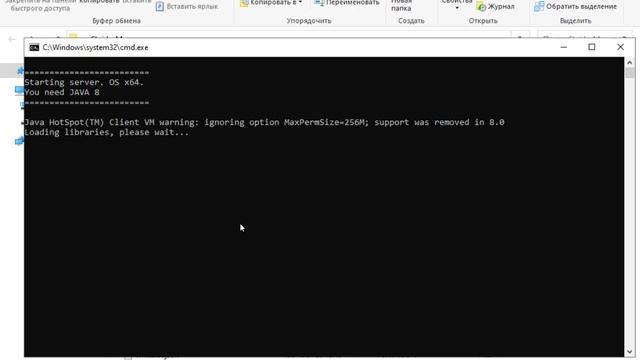This screenshot has width=640, height=360.
Task: Click 'Starting server. OS x64.' text line
Action: pyautogui.click(x=84, y=82)
